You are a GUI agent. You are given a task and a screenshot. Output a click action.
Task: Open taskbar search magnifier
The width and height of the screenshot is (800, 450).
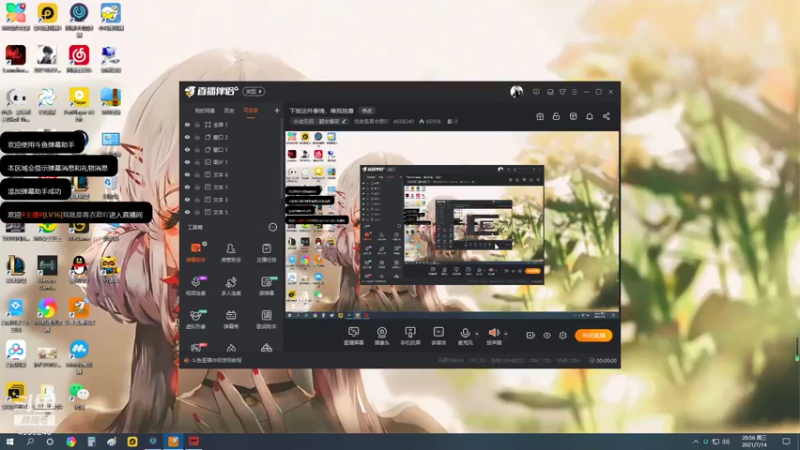(x=30, y=441)
